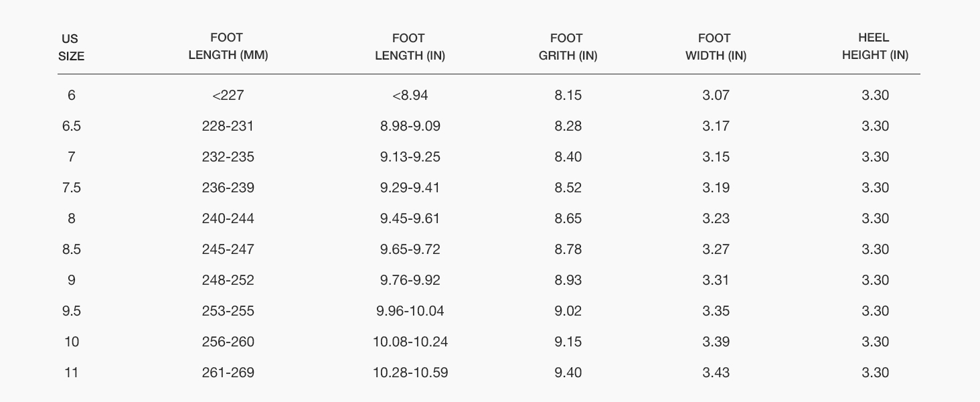Select US size 6.5 cell

coord(71,126)
